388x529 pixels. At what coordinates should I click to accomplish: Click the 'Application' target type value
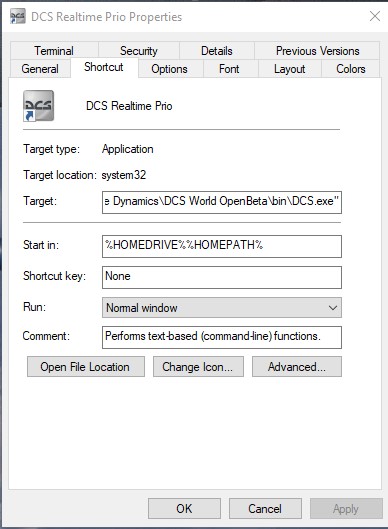[x=128, y=149]
